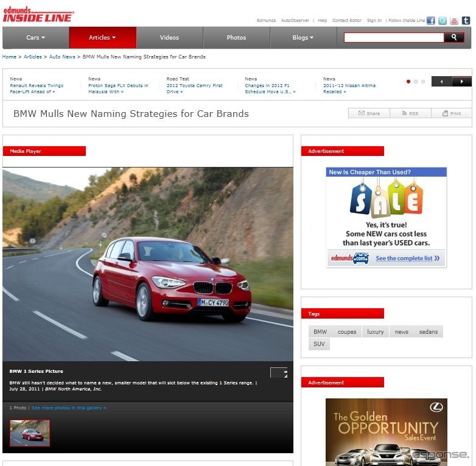The width and height of the screenshot is (476, 466).
Task: Open the Blogs dropdown menu
Action: (x=303, y=38)
